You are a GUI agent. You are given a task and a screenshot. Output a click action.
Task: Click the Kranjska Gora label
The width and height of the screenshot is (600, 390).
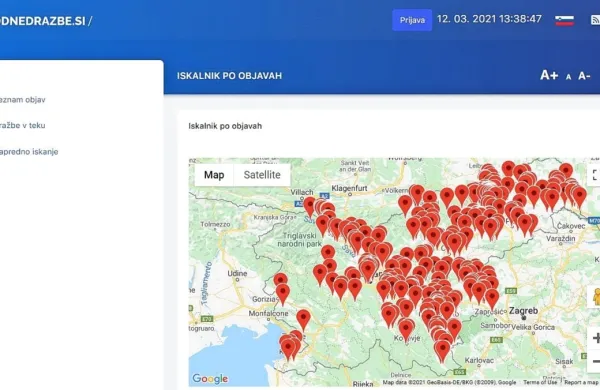(273, 217)
